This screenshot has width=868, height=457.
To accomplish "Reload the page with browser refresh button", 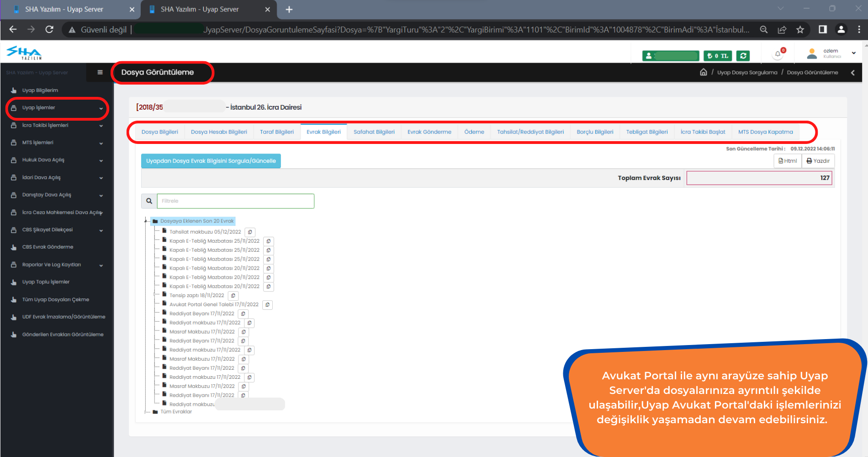I will [49, 30].
